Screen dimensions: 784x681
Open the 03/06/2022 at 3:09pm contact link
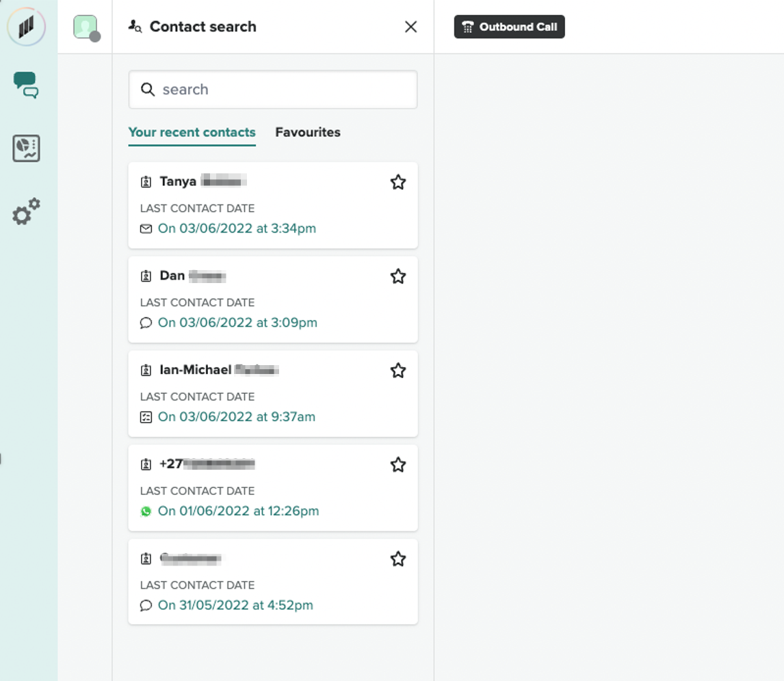pyautogui.click(x=237, y=323)
